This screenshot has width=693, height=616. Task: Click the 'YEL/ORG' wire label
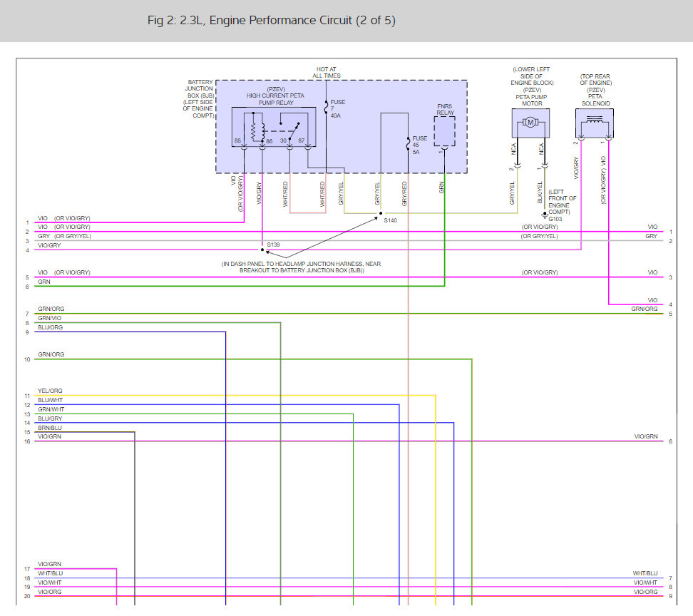click(x=50, y=391)
